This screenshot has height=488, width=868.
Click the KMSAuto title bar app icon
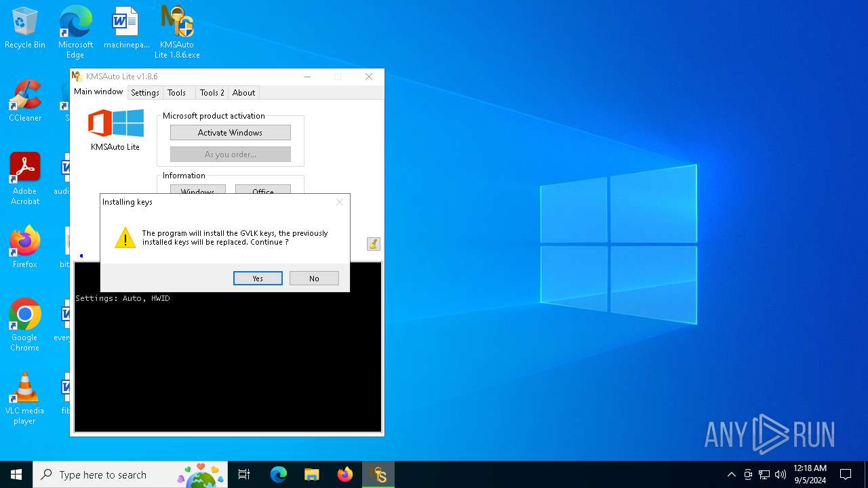(77, 77)
